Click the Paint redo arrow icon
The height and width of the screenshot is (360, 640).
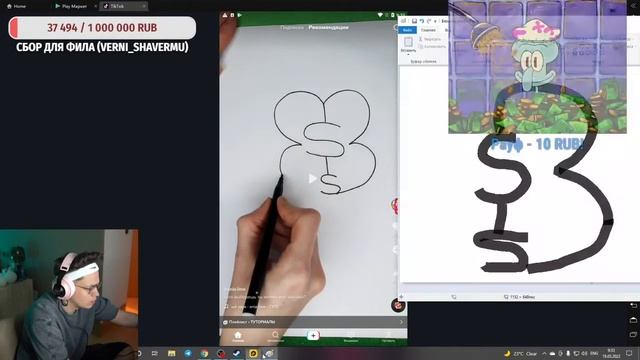[429, 21]
